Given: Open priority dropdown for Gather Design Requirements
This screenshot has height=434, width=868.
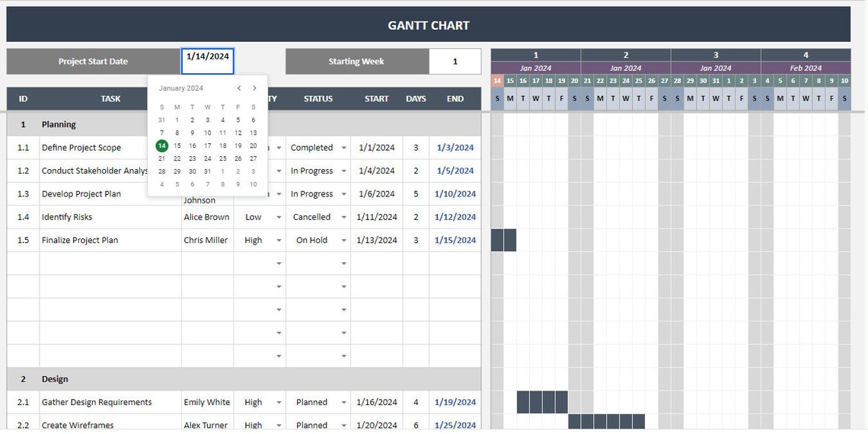Looking at the screenshot, I should [279, 403].
